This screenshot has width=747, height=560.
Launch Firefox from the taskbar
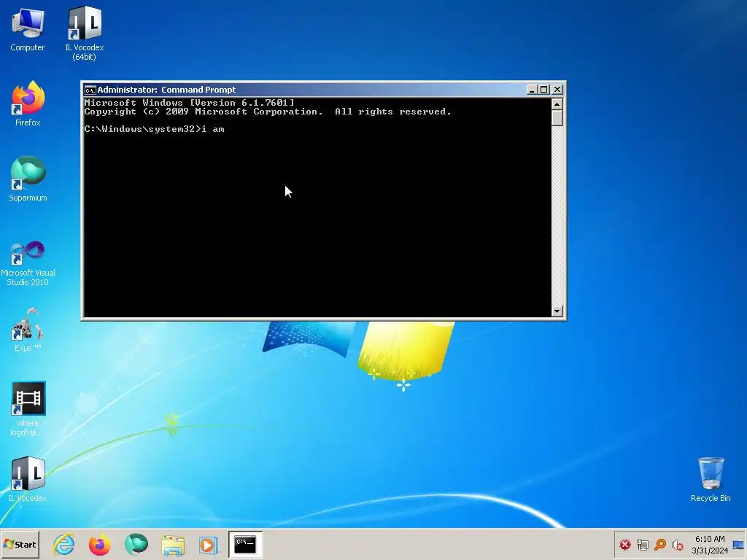click(x=99, y=544)
